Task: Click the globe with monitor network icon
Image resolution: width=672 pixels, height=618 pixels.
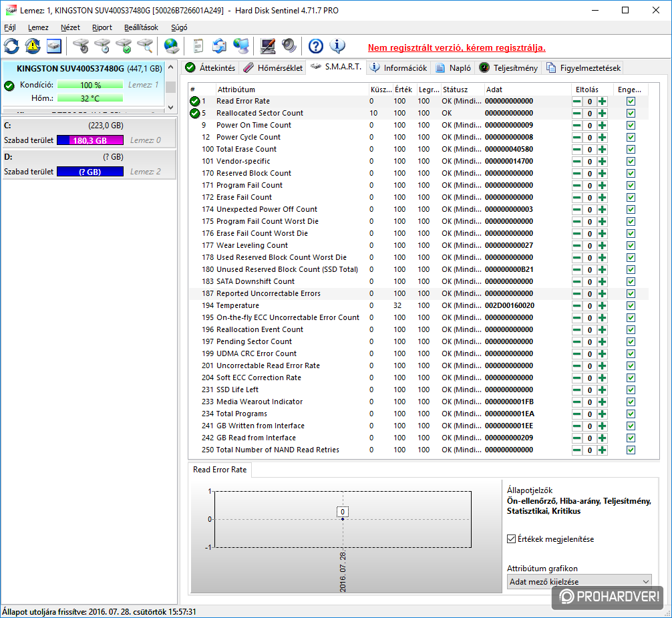Action: pos(241,46)
